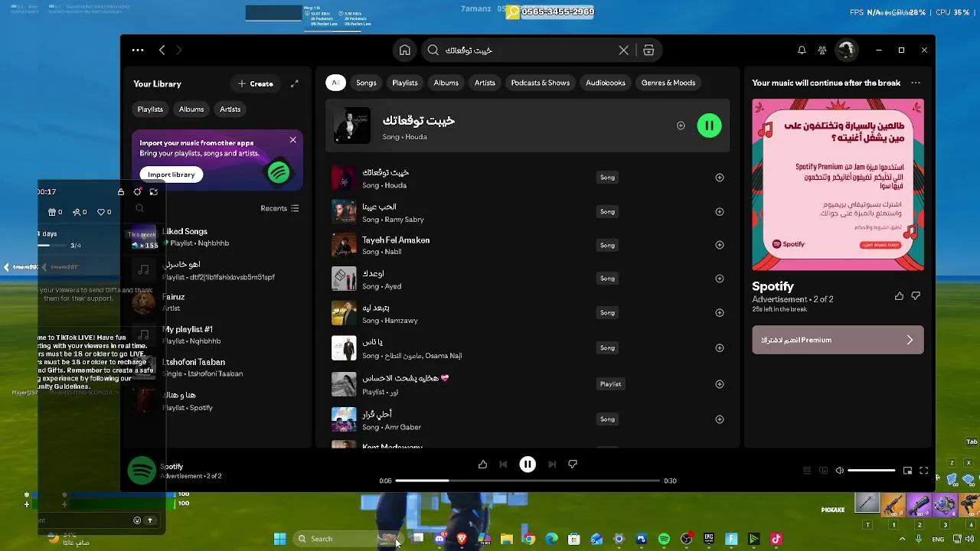
Task: Open the Spotify Miniplayer
Action: [907, 471]
